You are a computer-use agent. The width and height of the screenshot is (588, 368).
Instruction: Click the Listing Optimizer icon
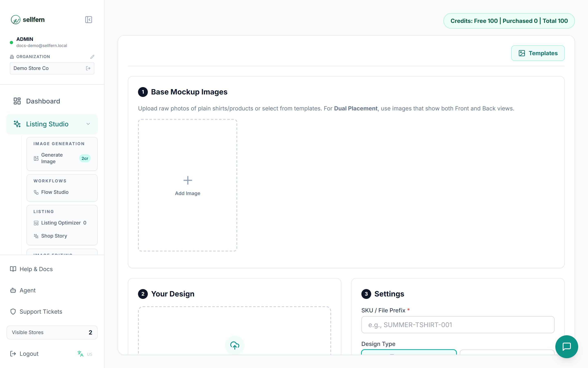(x=36, y=223)
